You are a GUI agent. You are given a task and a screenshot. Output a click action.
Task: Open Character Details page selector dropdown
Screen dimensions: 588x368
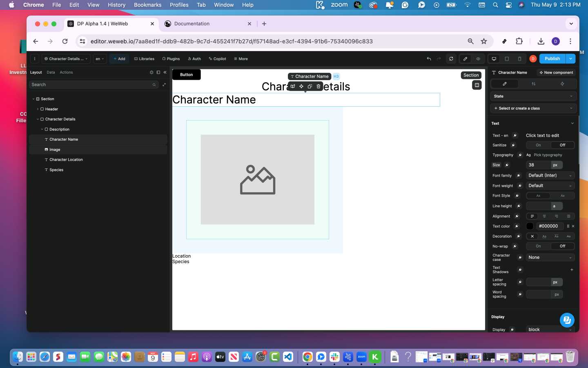[x=66, y=59]
